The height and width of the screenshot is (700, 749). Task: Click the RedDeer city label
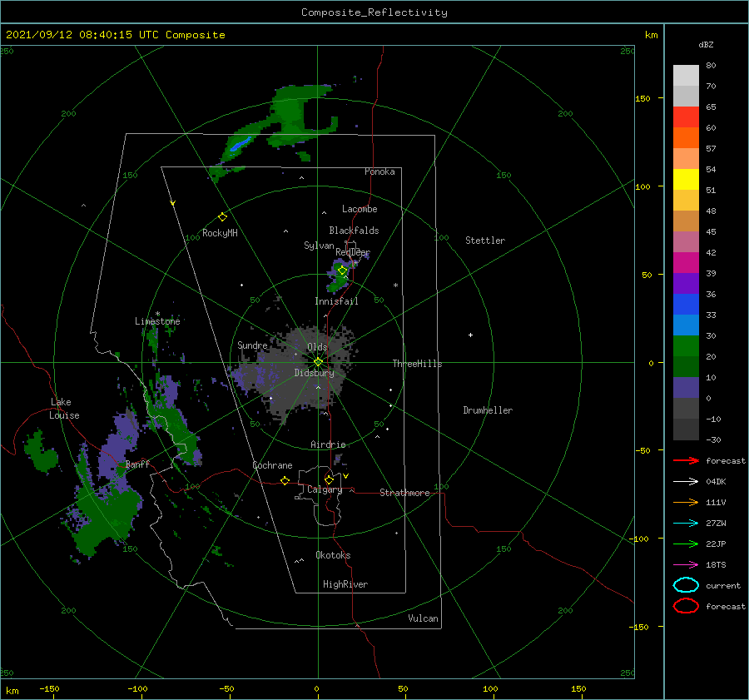[x=353, y=252]
